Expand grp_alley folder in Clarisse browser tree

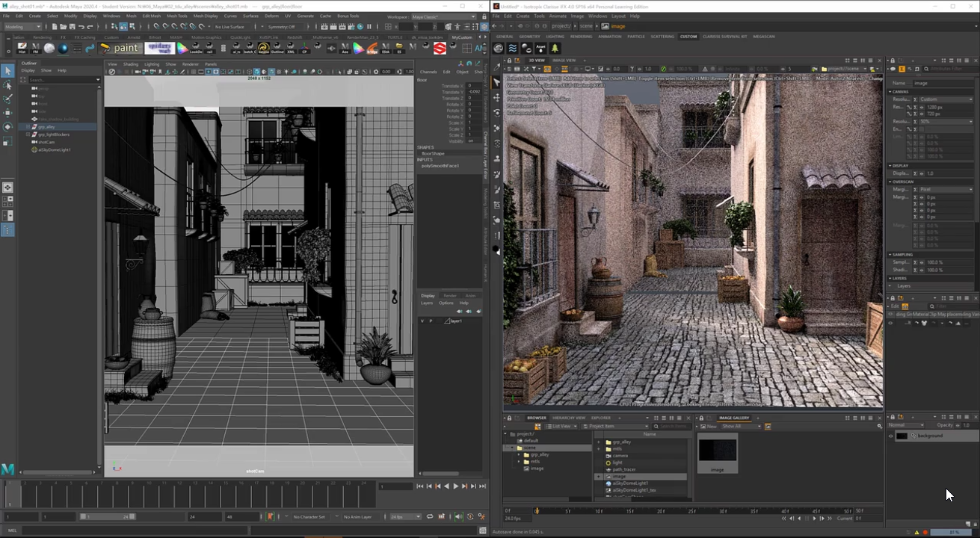tap(519, 454)
